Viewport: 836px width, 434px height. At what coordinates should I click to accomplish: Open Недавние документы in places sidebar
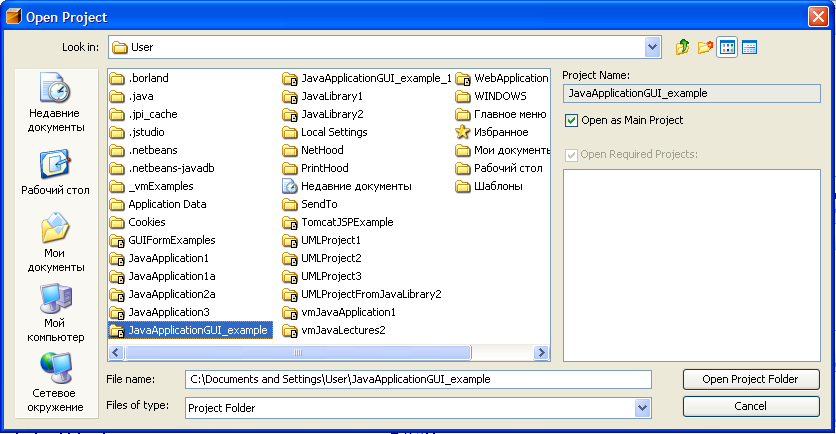(56, 102)
